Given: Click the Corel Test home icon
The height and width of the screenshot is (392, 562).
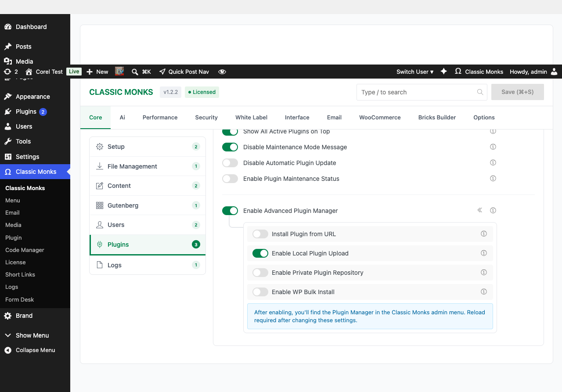Looking at the screenshot, I should pos(29,72).
